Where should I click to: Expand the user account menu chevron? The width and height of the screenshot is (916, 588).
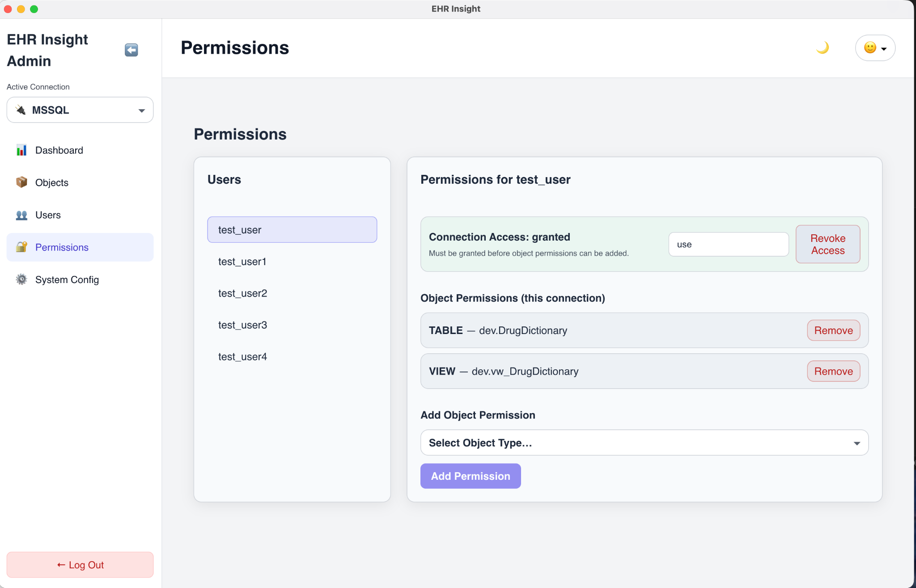click(884, 48)
